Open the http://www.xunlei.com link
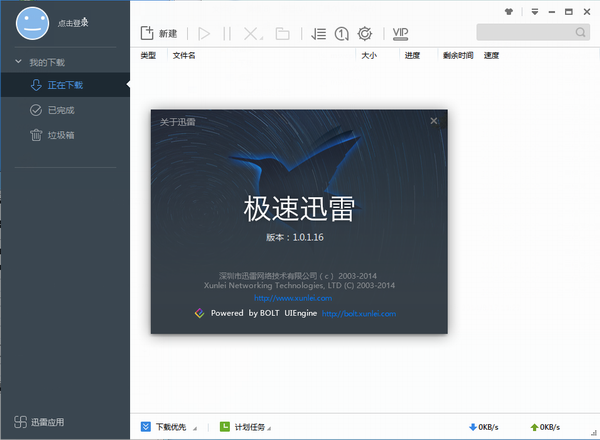This screenshot has height=440, width=600. [293, 298]
